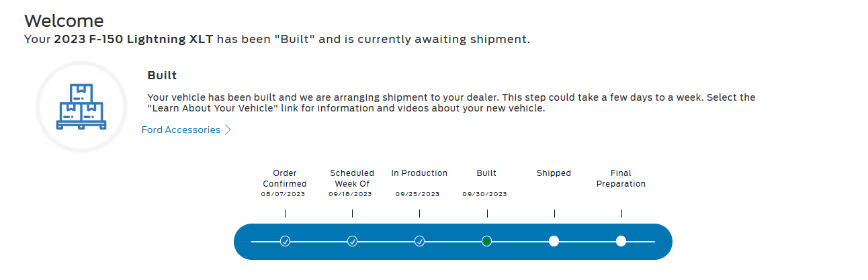Click the 09/30/2023 built date

point(484,194)
